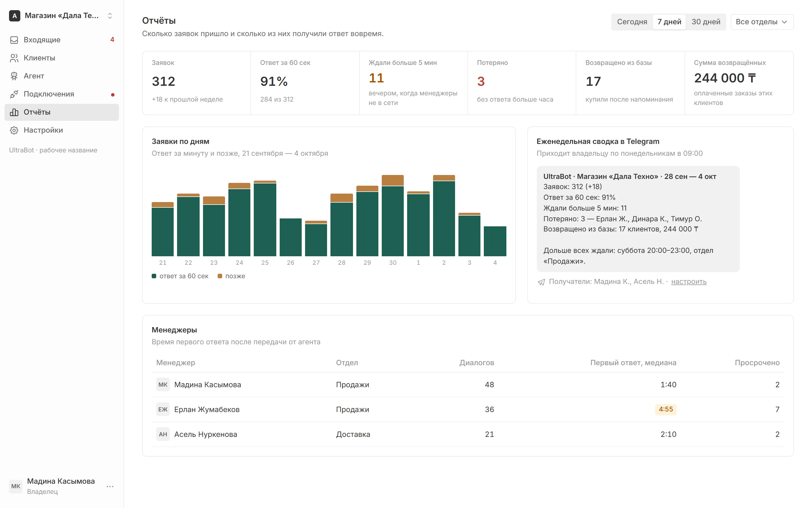Open Мадина Касымова row in managers table
Image resolution: width=812 pixels, height=508 pixels.
click(x=468, y=385)
